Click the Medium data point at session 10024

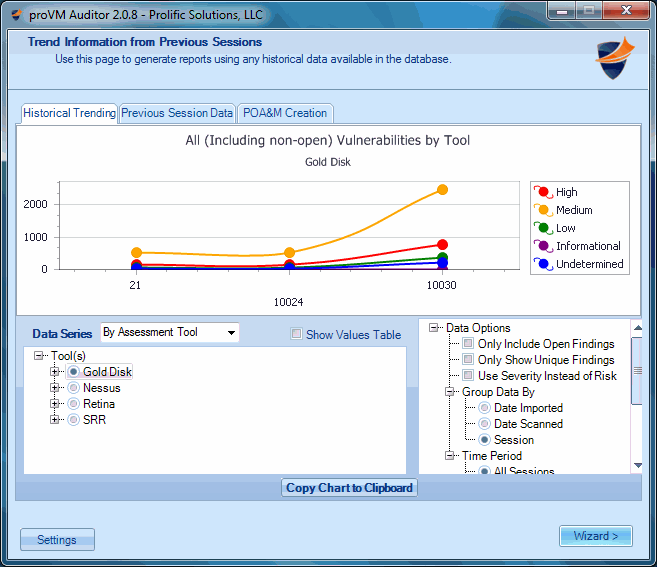[290, 252]
